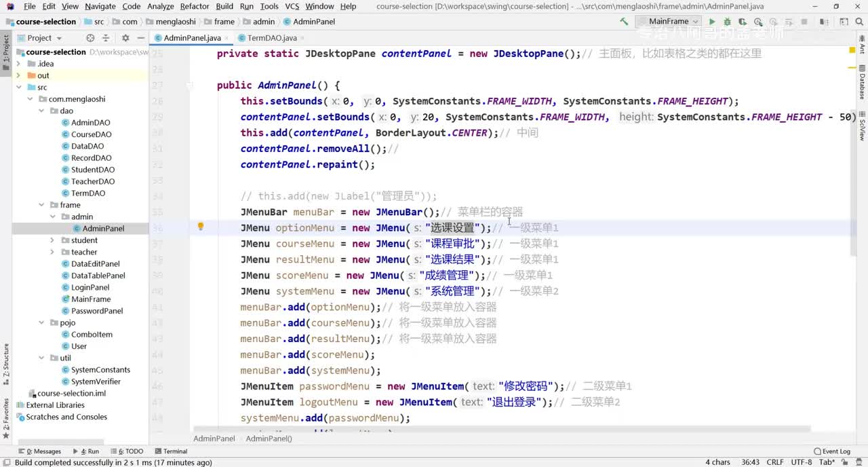
Task: Open the Event Log
Action: pos(832,451)
